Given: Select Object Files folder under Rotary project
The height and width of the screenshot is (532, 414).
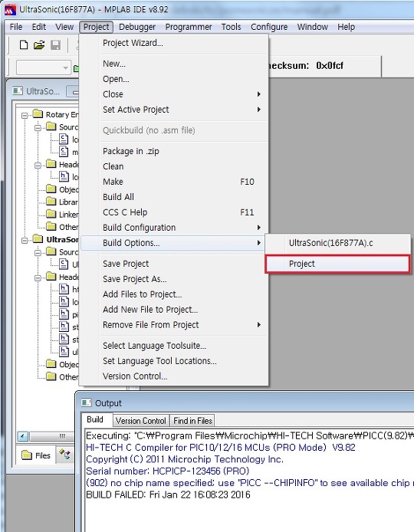Looking at the screenshot, I should tap(62, 189).
